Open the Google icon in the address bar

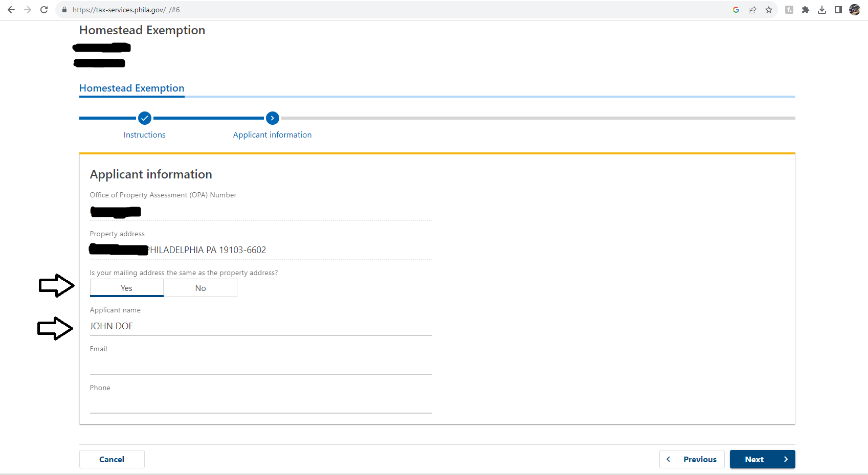(736, 10)
